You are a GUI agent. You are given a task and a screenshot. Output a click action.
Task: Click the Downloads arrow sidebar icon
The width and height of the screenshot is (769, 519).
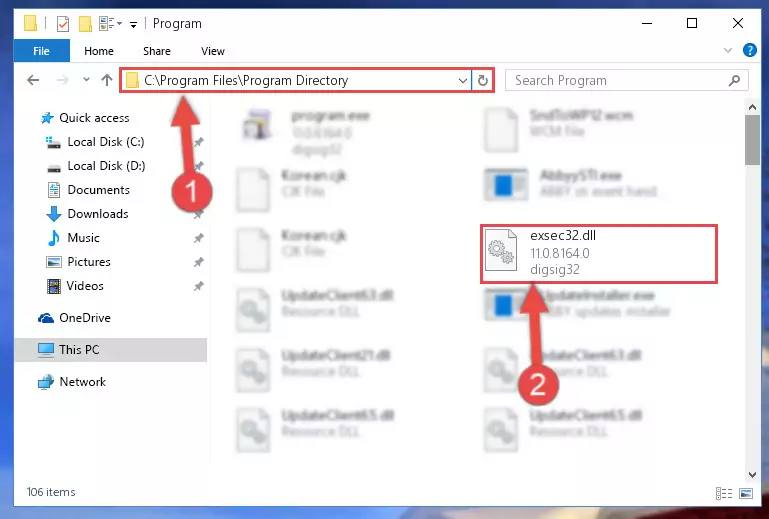pos(53,214)
